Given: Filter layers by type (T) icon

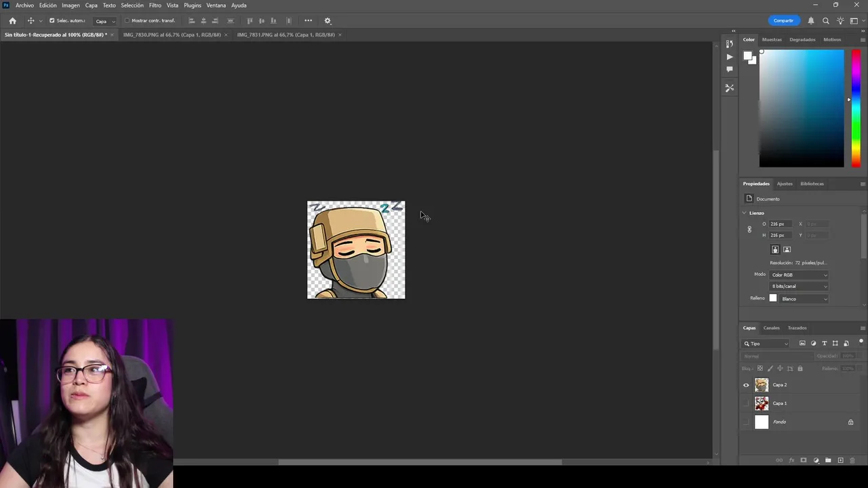Looking at the screenshot, I should (x=824, y=344).
